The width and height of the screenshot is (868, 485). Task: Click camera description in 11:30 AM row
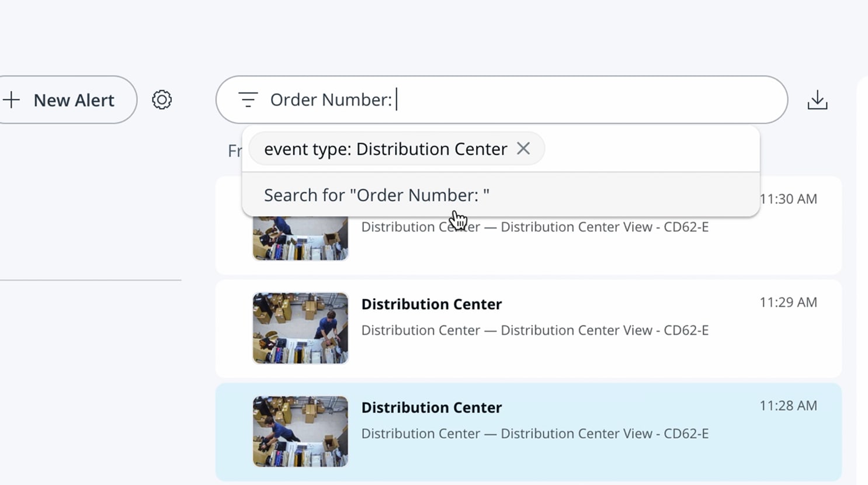534,227
